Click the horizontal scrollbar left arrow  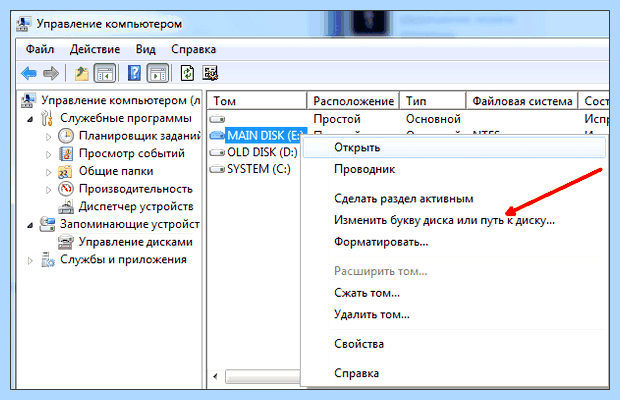click(x=215, y=376)
